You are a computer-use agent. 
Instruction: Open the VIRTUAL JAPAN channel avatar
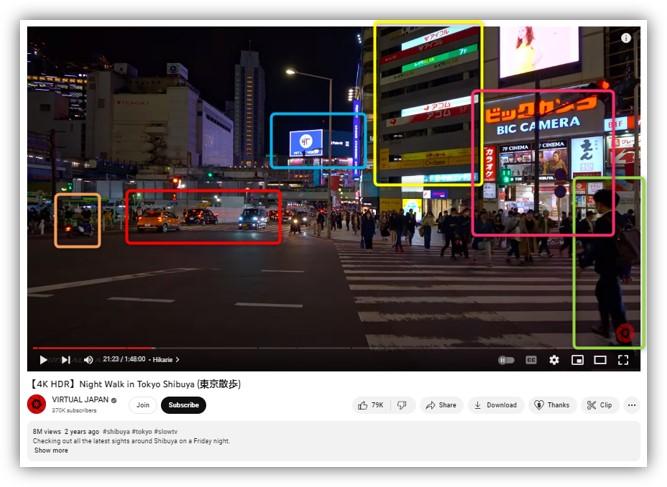(x=37, y=404)
